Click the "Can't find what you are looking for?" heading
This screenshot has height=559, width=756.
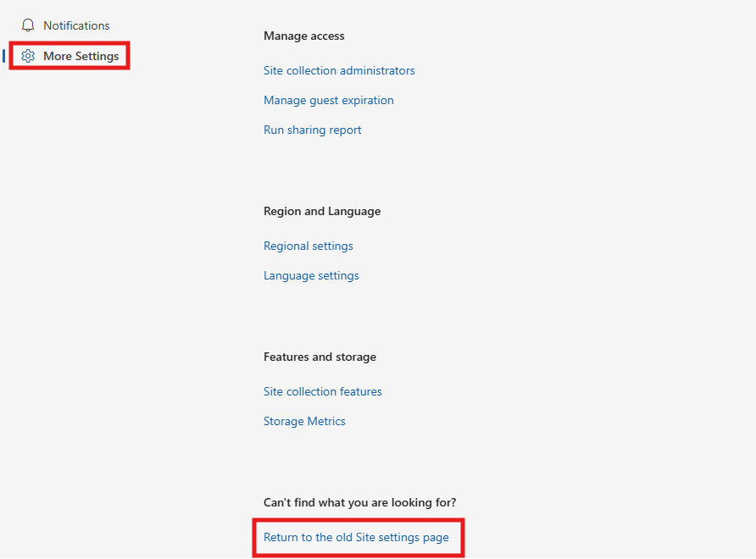359,502
